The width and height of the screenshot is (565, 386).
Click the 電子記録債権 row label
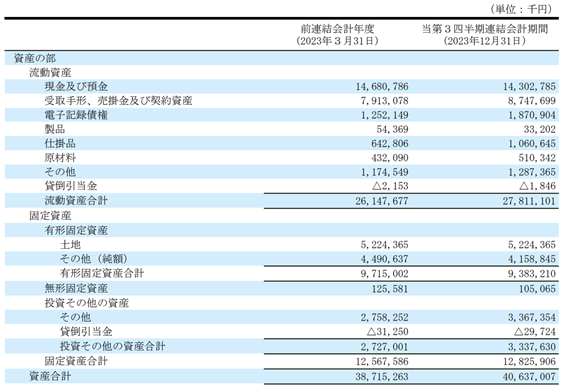pyautogui.click(x=76, y=115)
